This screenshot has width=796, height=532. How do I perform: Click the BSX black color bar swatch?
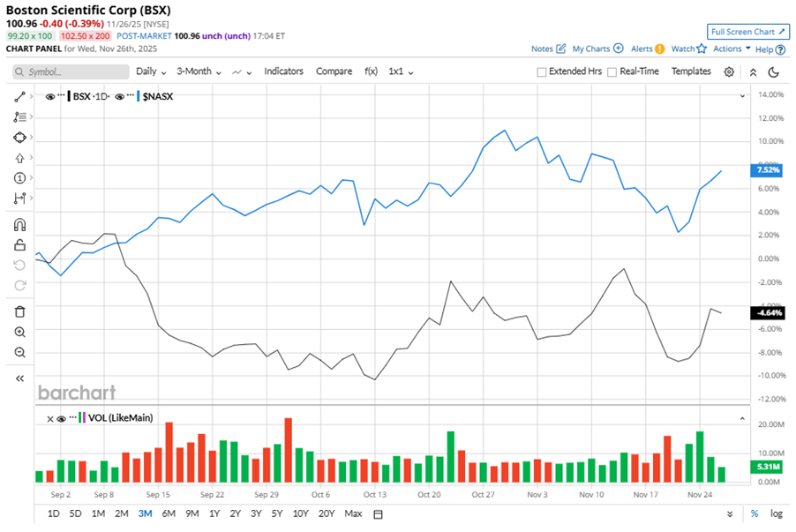pos(69,96)
